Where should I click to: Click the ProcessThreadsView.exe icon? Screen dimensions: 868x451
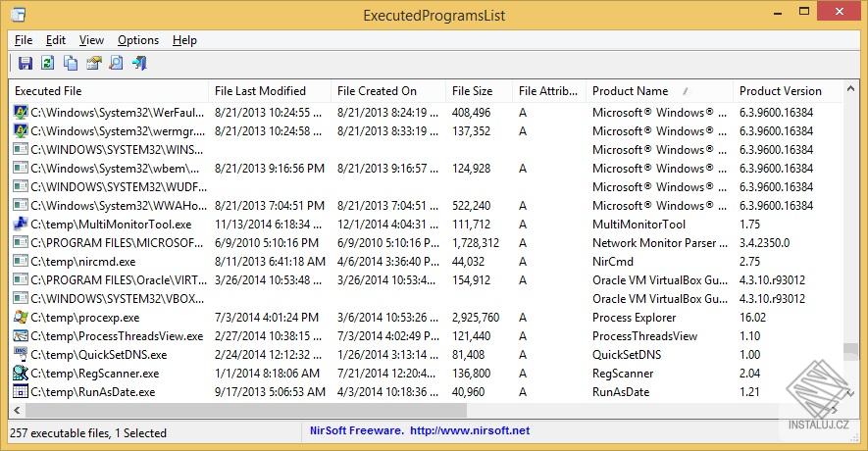click(x=21, y=336)
